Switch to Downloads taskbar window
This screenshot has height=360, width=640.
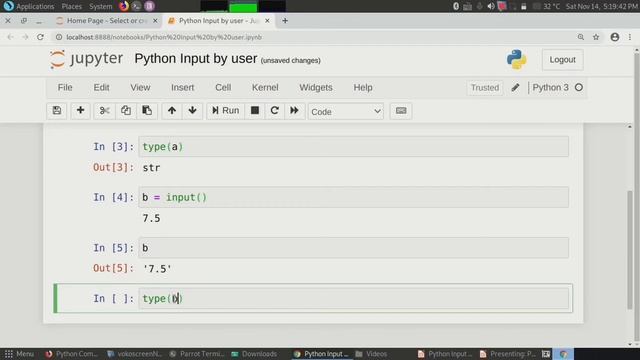254,354
